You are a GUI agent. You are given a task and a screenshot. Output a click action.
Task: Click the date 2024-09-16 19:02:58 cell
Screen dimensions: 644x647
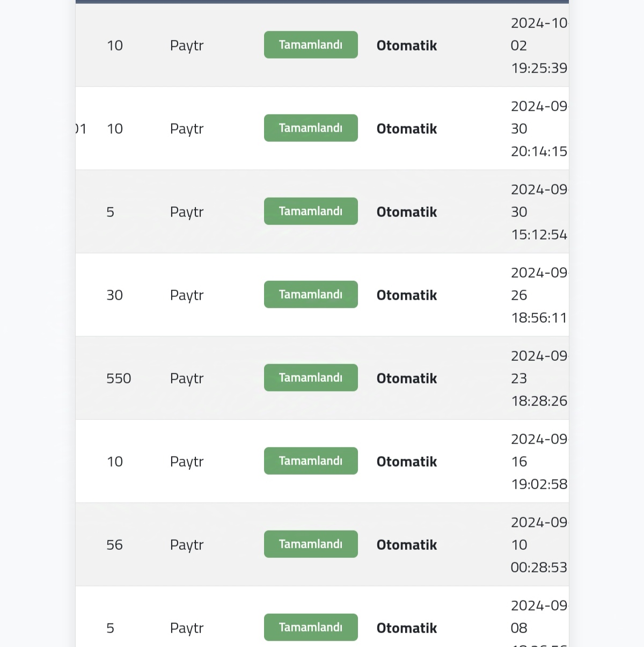(x=539, y=462)
